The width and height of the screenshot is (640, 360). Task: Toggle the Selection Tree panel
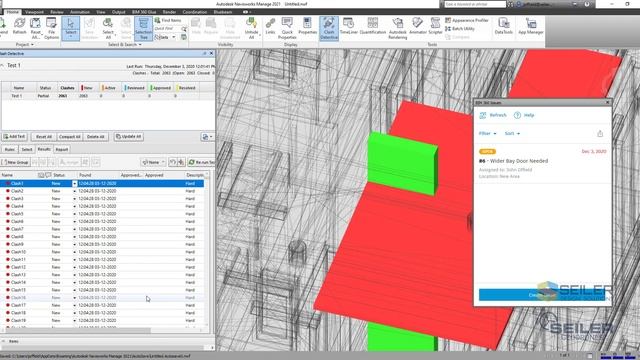[x=143, y=28]
